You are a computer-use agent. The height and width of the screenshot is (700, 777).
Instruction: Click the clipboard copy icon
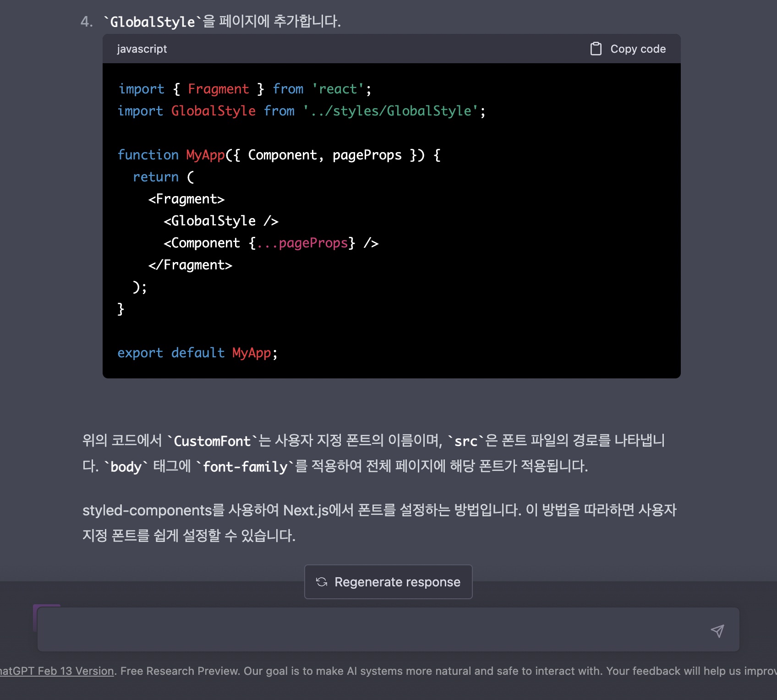[596, 49]
